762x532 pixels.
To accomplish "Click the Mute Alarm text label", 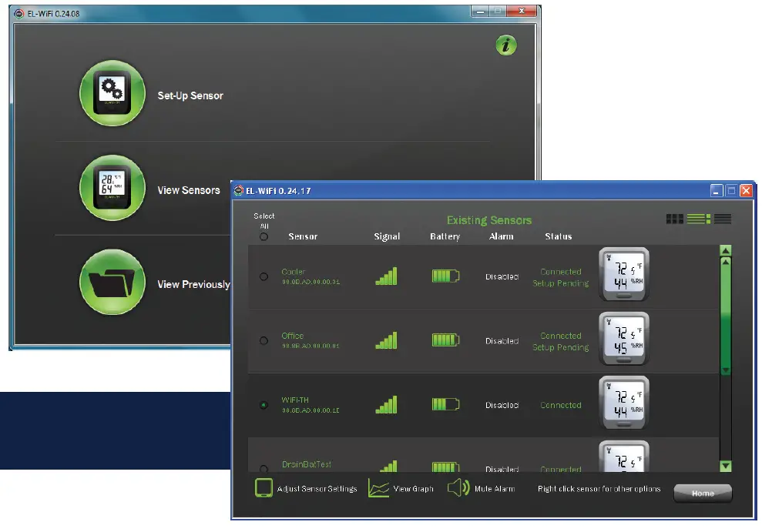I will click(494, 489).
